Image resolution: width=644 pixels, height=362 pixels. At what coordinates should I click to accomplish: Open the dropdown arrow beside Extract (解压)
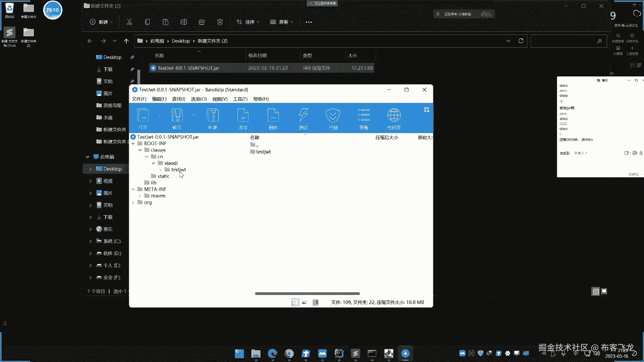tap(194, 115)
